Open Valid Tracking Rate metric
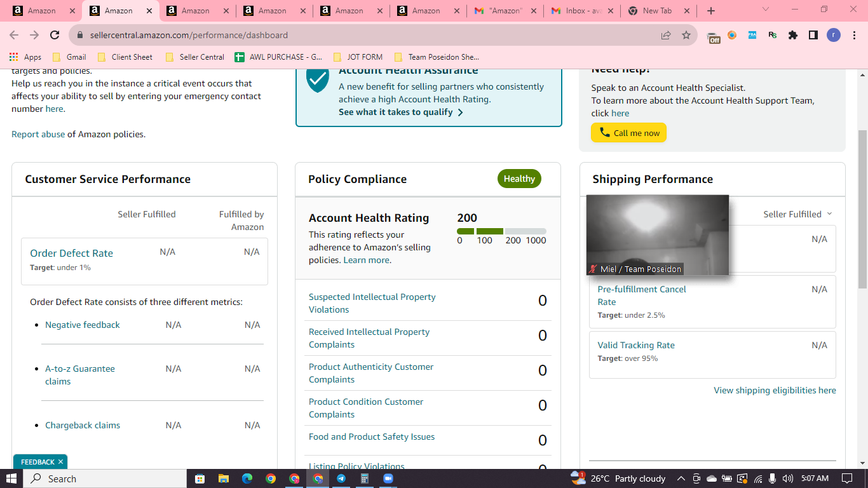The image size is (868, 488). (x=636, y=345)
